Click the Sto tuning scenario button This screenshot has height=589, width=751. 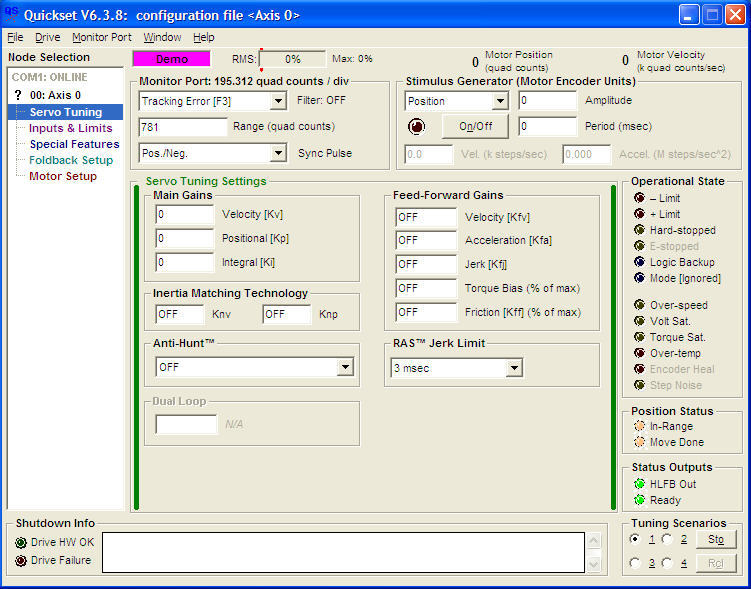(x=716, y=540)
